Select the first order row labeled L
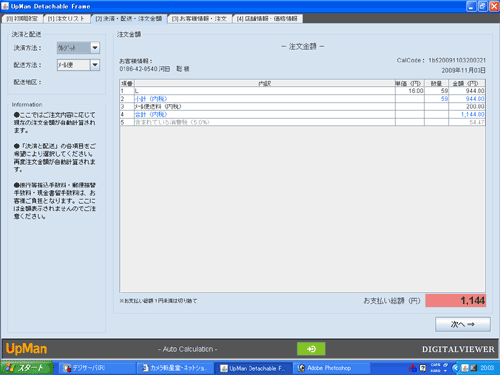 click(302, 91)
